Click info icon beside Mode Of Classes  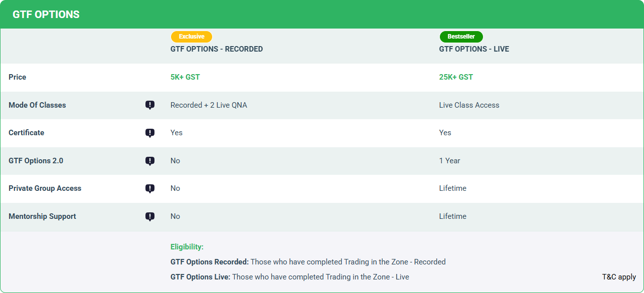tap(149, 105)
